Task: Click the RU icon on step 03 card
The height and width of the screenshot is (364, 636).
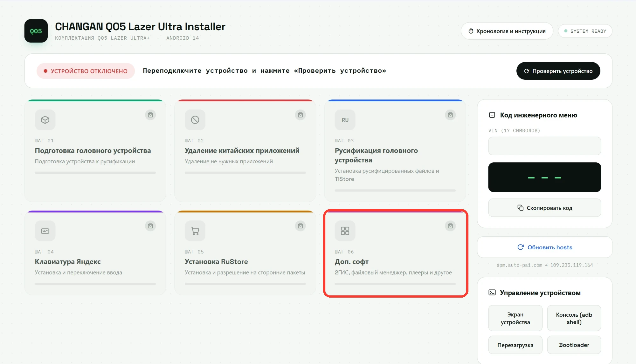Action: [x=345, y=120]
